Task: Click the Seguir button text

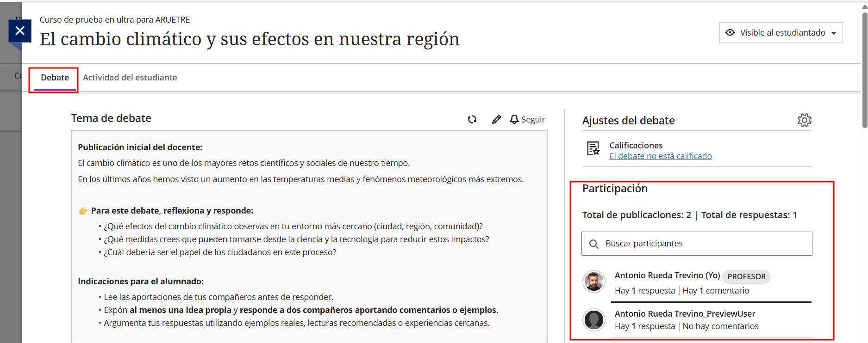Action: (533, 120)
